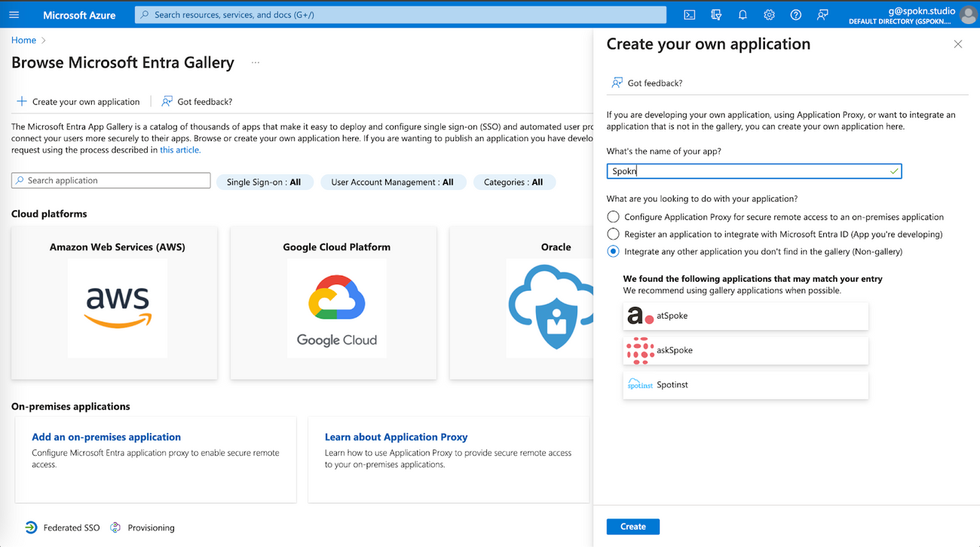Viewport: 980px width, 547px height.
Task: Click breadcrumb chevron after Home
Action: (44, 41)
